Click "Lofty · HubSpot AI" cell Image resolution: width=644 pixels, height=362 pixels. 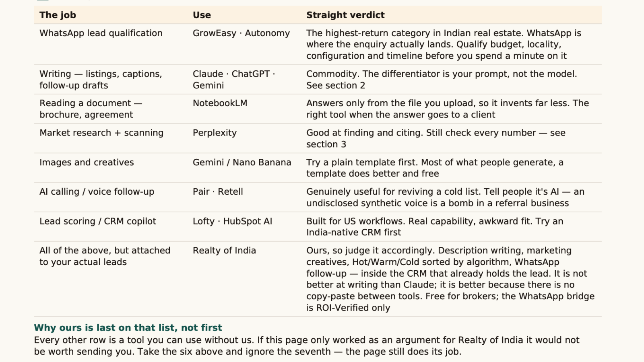pos(232,221)
